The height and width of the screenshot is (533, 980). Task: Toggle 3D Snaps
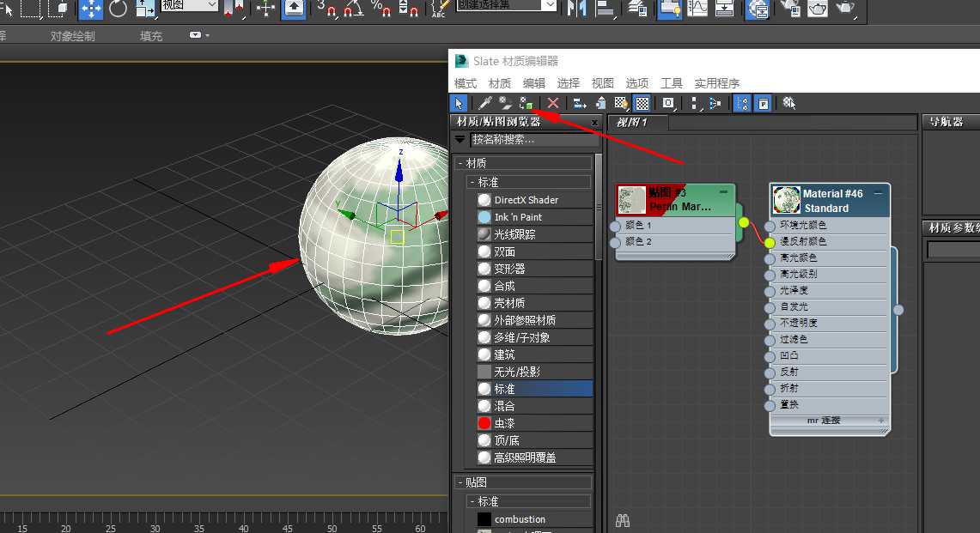[x=326, y=9]
